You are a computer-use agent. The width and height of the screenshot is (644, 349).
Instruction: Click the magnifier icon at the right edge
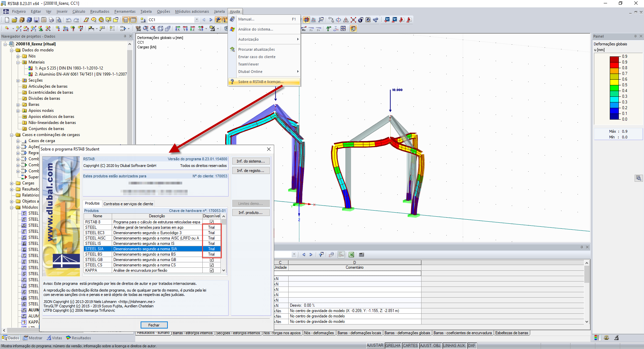(638, 178)
